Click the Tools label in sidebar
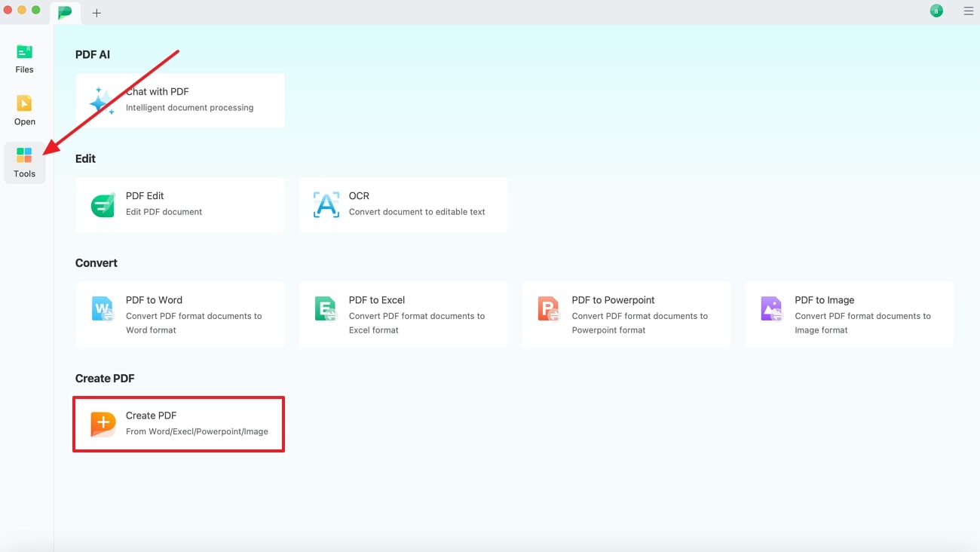Image resolution: width=980 pixels, height=552 pixels. [x=24, y=173]
